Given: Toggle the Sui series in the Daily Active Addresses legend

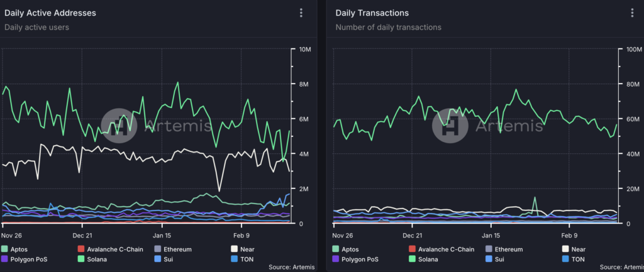Looking at the screenshot, I should (169, 259).
